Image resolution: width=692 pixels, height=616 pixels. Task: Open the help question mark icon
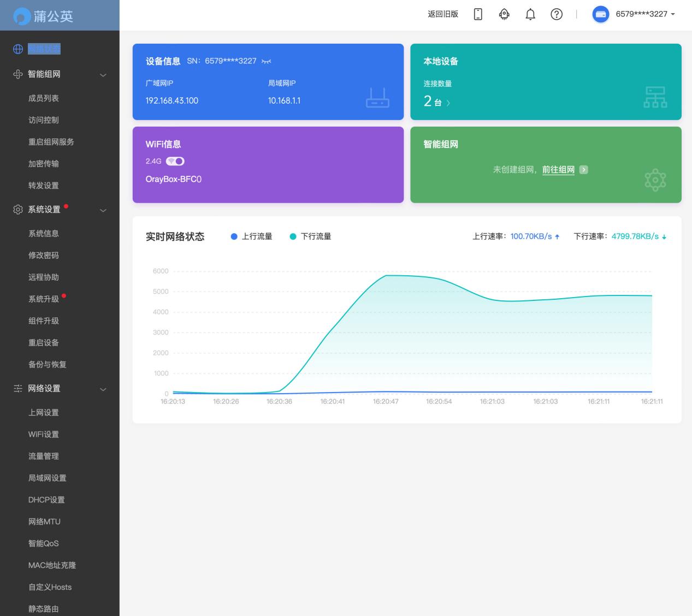point(557,14)
